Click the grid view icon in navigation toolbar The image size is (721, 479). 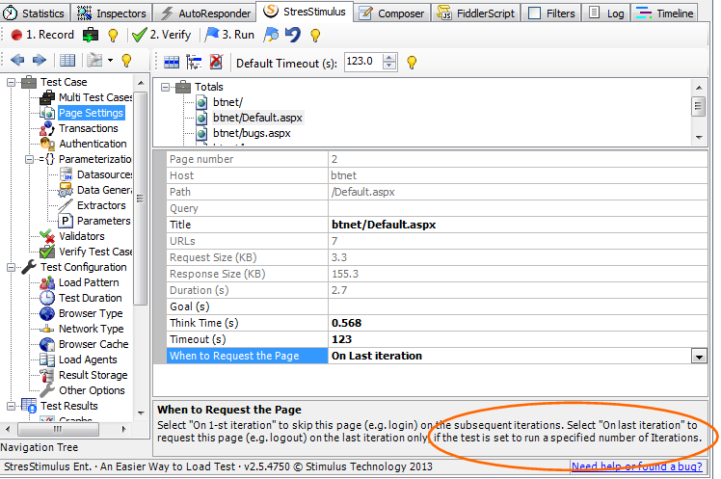click(67, 60)
